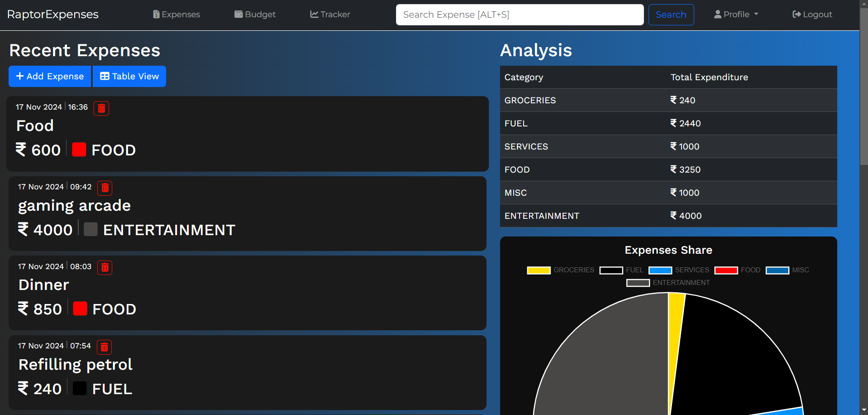868x415 pixels.
Task: Delete the 16:36 Food expense
Action: (101, 108)
